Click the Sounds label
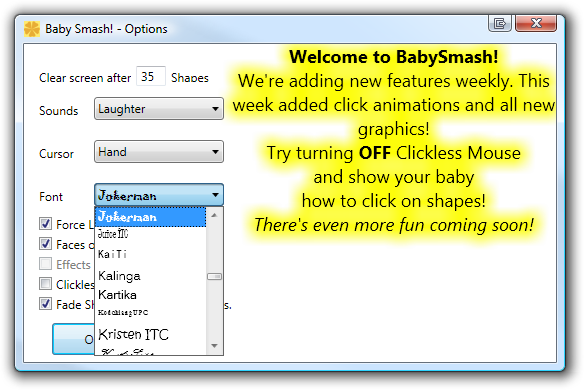The image size is (584, 390). [58, 111]
